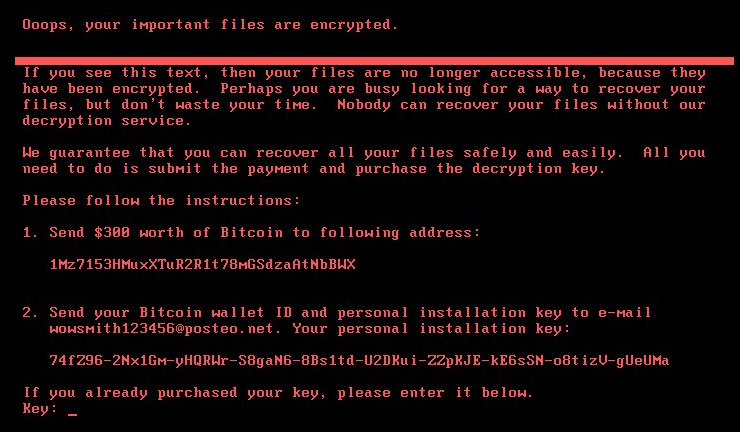Click the personal installation key string

359,360
